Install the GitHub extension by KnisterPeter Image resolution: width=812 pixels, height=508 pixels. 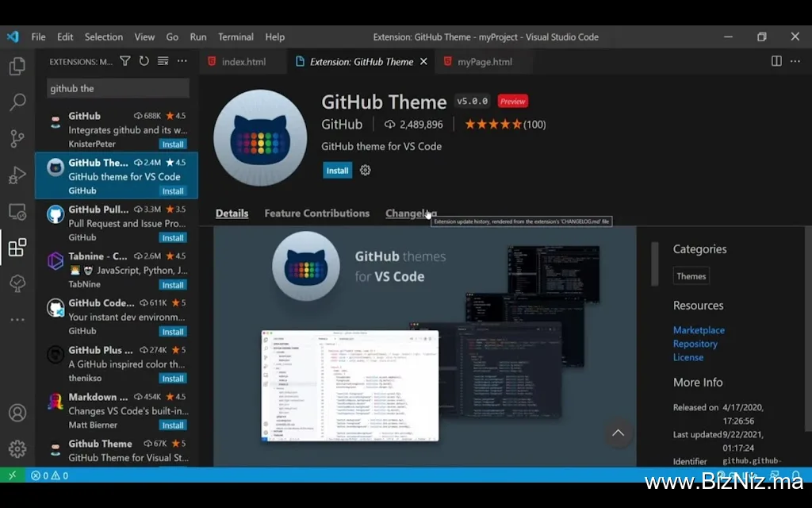pyautogui.click(x=172, y=144)
